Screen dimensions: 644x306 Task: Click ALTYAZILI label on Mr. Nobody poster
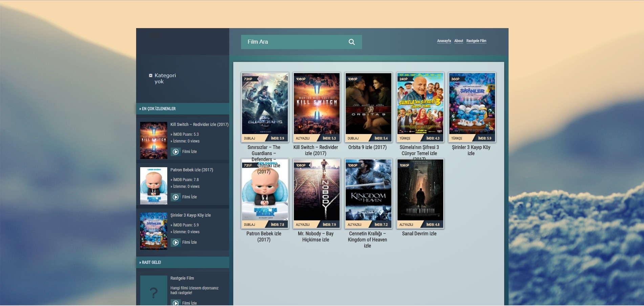pyautogui.click(x=303, y=225)
